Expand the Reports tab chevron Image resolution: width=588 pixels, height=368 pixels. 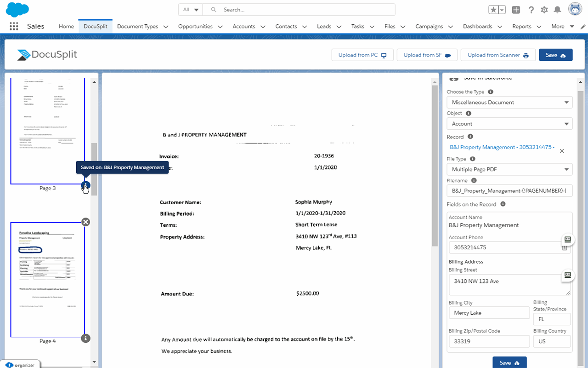tap(539, 27)
